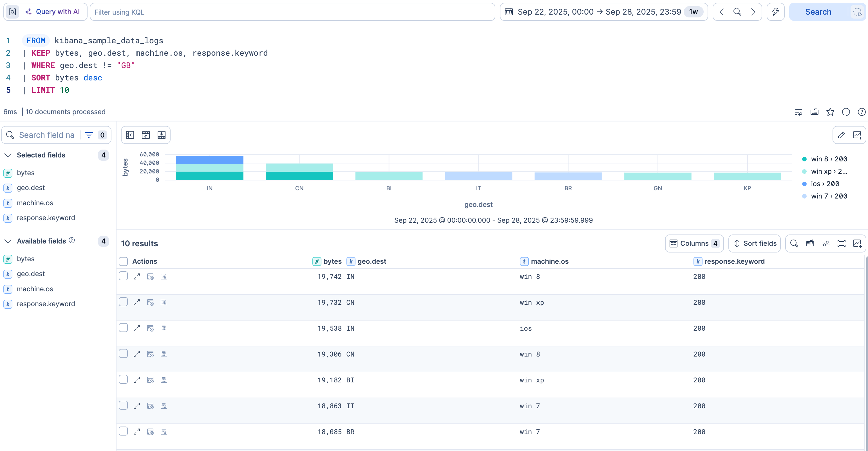The height and width of the screenshot is (451, 868).
Task: Open table display options sliders icon
Action: (826, 243)
